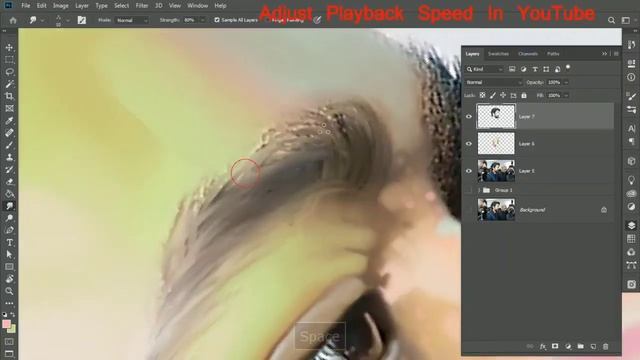Image resolution: width=640 pixels, height=360 pixels.
Task: Open the Image menu
Action: pos(60,6)
